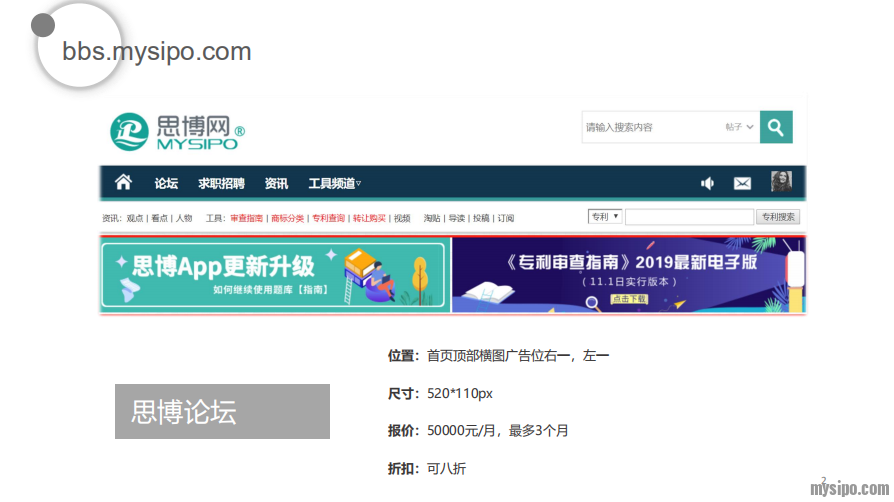Click the 可八折 discount text

[x=446, y=468]
